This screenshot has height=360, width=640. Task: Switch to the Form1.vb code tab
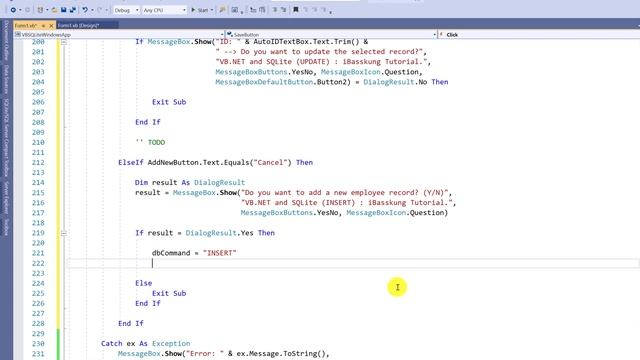coord(26,26)
